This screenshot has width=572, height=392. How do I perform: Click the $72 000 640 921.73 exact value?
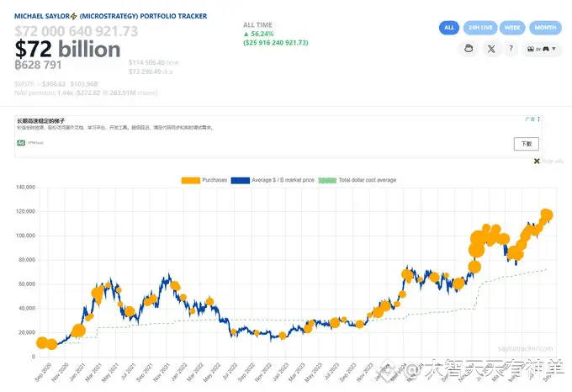[77, 31]
